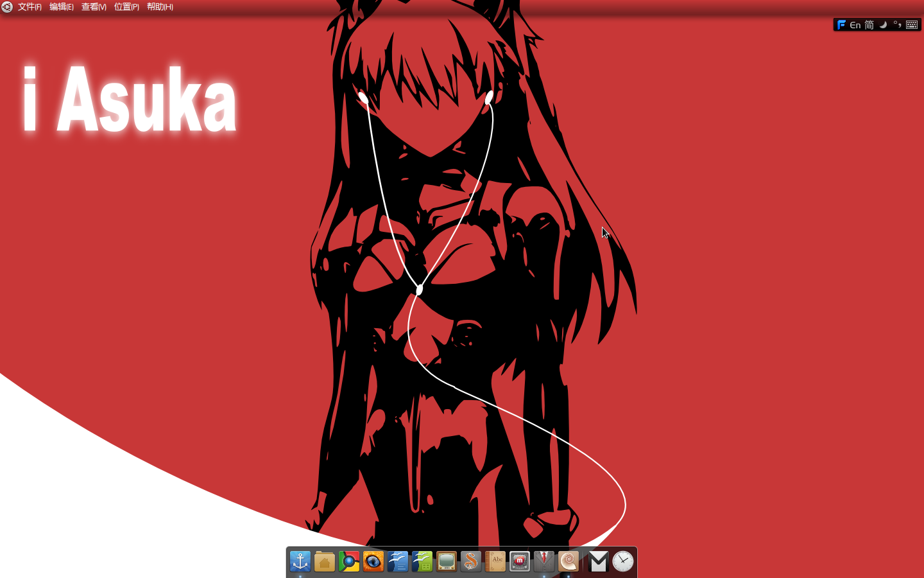Open the 查看(V) menu
Screen dimensions: 924x578
click(x=94, y=7)
